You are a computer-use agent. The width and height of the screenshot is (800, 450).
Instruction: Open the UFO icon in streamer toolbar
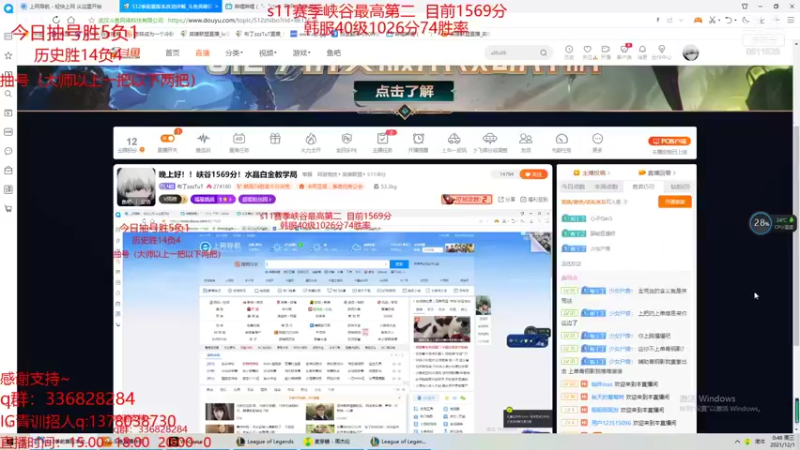[x=490, y=138]
